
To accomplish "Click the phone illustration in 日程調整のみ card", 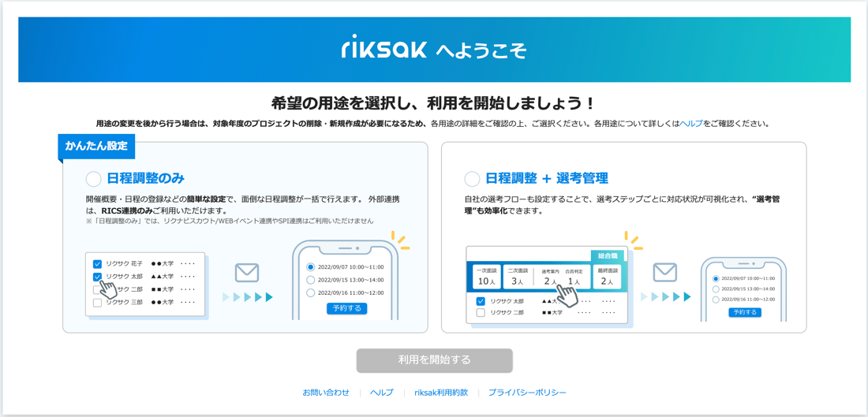I will [x=346, y=280].
